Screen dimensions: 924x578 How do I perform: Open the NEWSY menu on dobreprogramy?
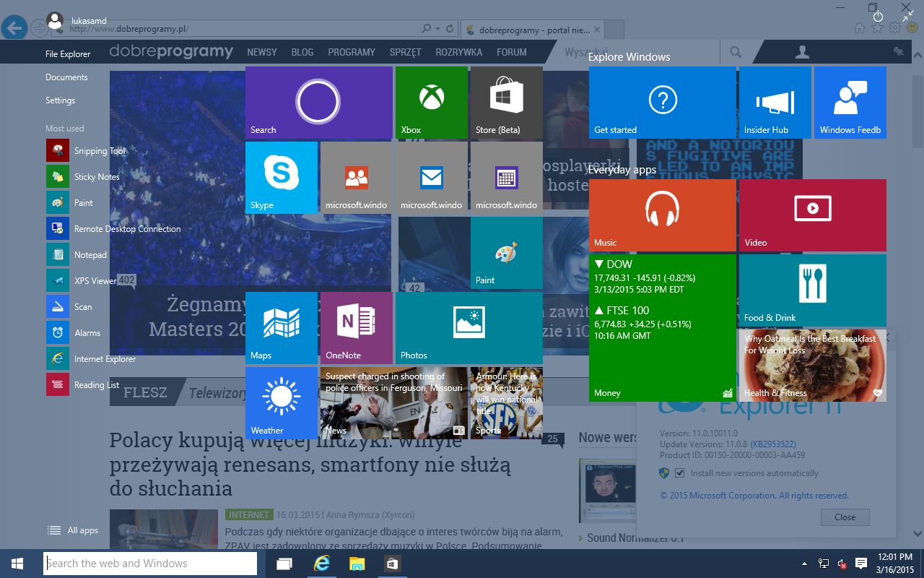click(262, 52)
